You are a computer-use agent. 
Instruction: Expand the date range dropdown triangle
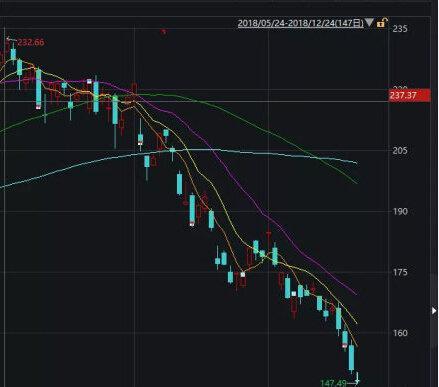[369, 23]
